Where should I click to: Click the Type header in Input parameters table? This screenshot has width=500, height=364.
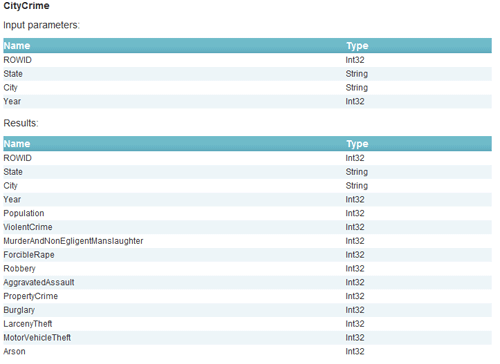[357, 46]
